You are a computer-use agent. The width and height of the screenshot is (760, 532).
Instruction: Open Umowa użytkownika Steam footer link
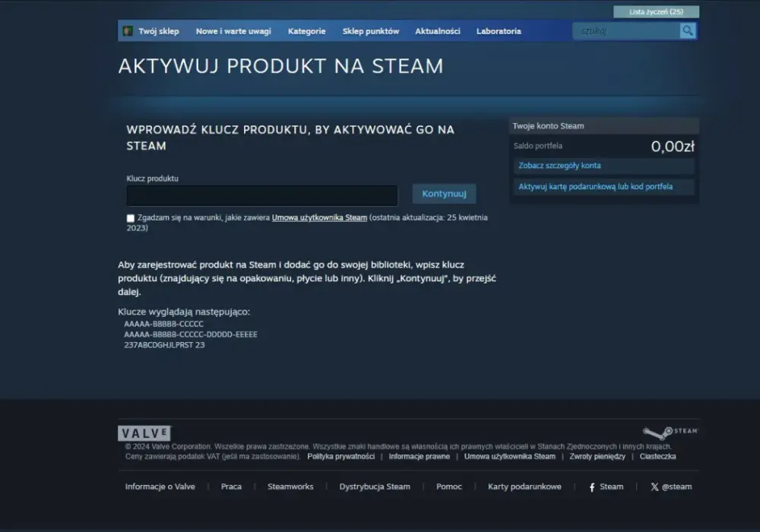[x=509, y=457]
